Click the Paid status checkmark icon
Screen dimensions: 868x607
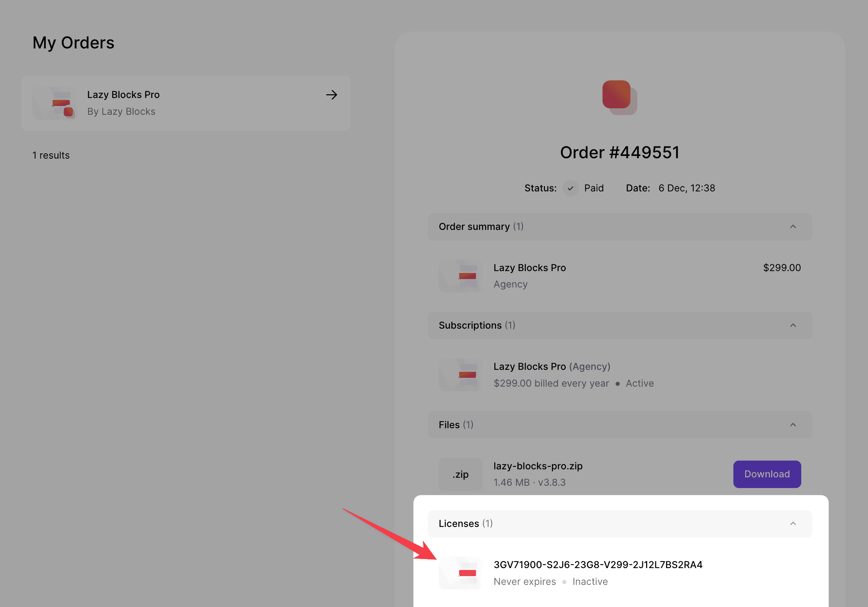(570, 188)
